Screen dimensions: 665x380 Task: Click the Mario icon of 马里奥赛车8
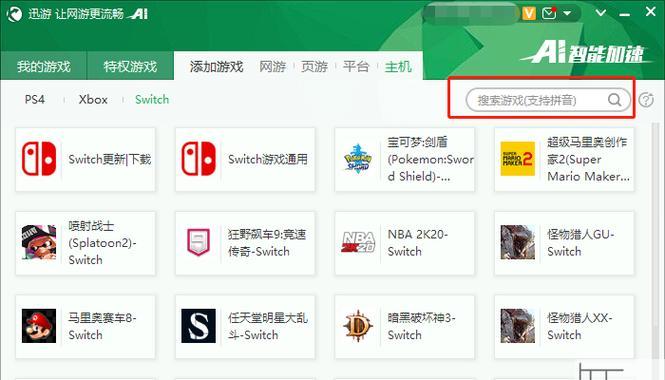(39, 326)
